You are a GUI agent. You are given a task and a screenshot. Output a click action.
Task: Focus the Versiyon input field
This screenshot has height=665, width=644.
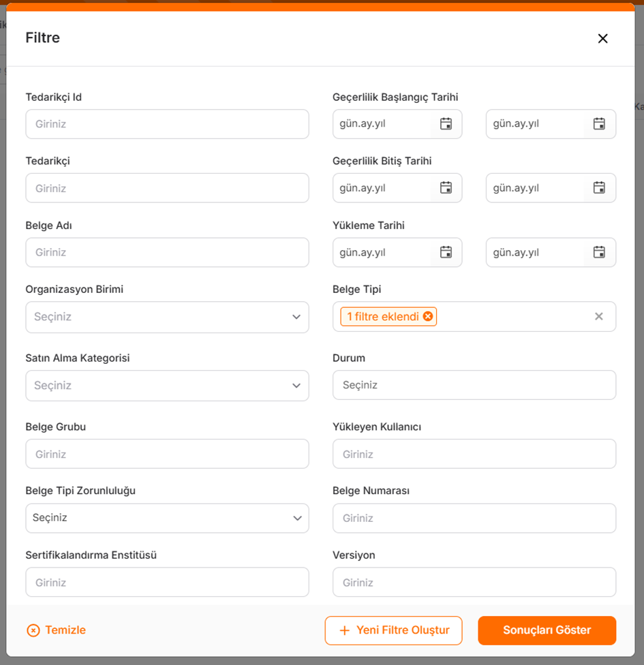474,582
